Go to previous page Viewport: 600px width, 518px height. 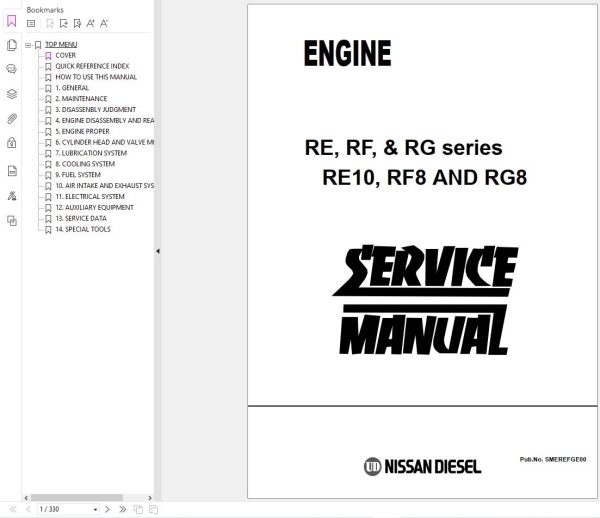click(x=28, y=509)
